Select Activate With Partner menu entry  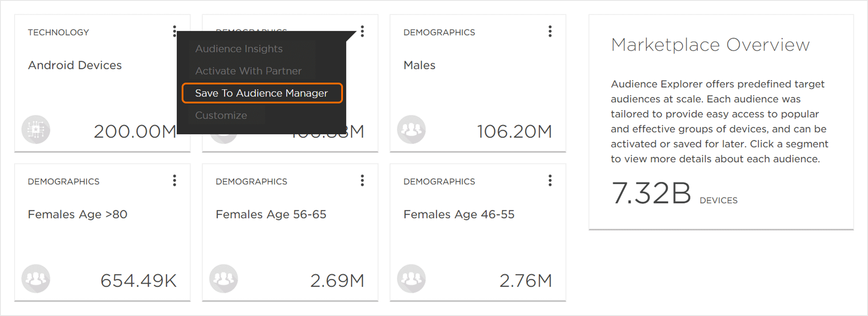pyautogui.click(x=248, y=71)
